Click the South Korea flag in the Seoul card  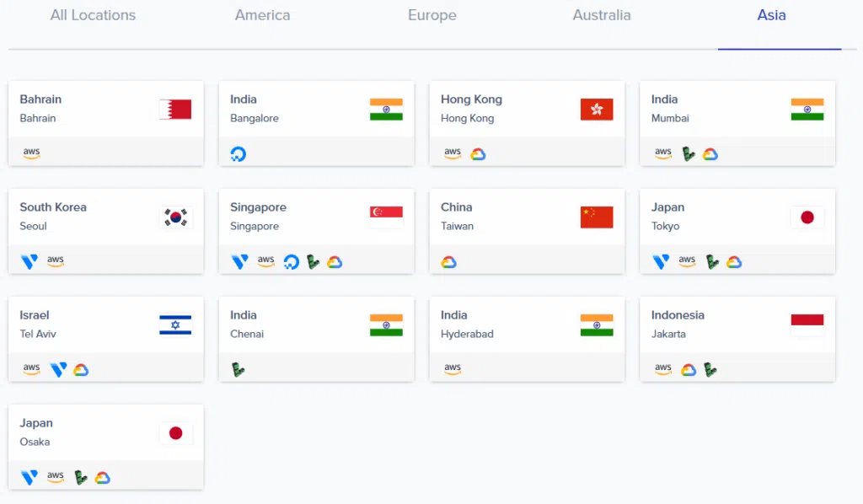coord(175,217)
